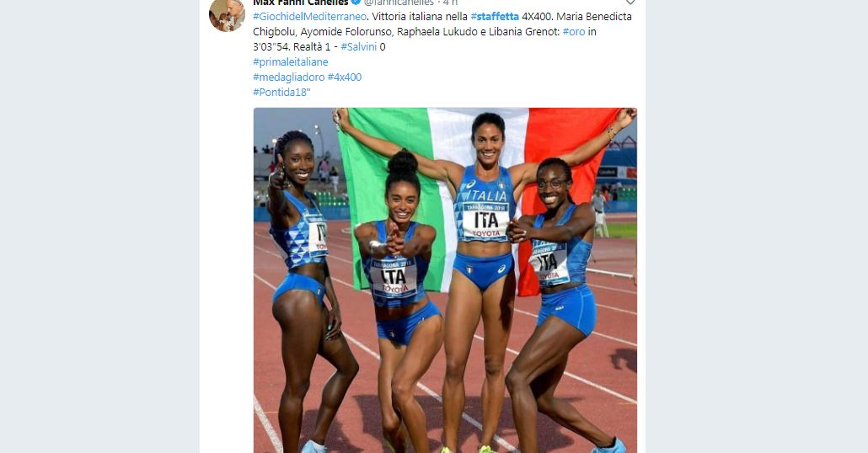Viewport: 868px width, 453px height.
Task: Open the #medagliadoro hashtag
Action: pyautogui.click(x=289, y=77)
